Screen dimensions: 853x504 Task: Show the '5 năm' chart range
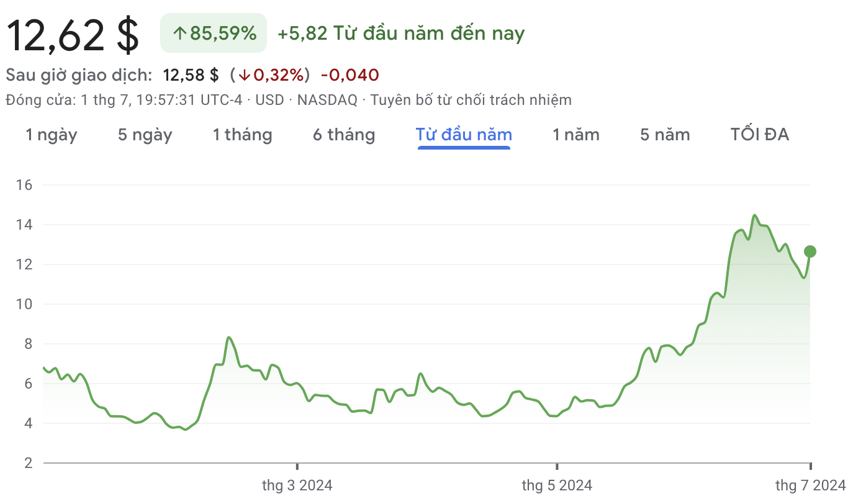coord(665,135)
